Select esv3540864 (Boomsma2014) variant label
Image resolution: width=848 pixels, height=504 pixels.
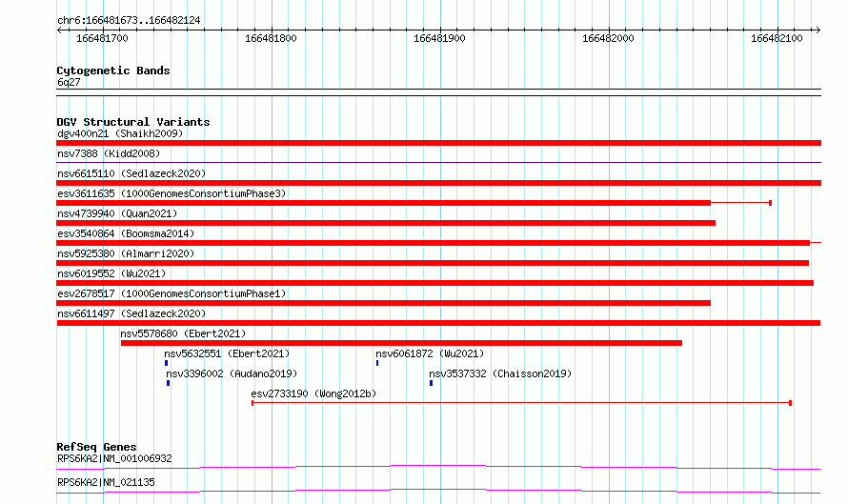point(126,233)
